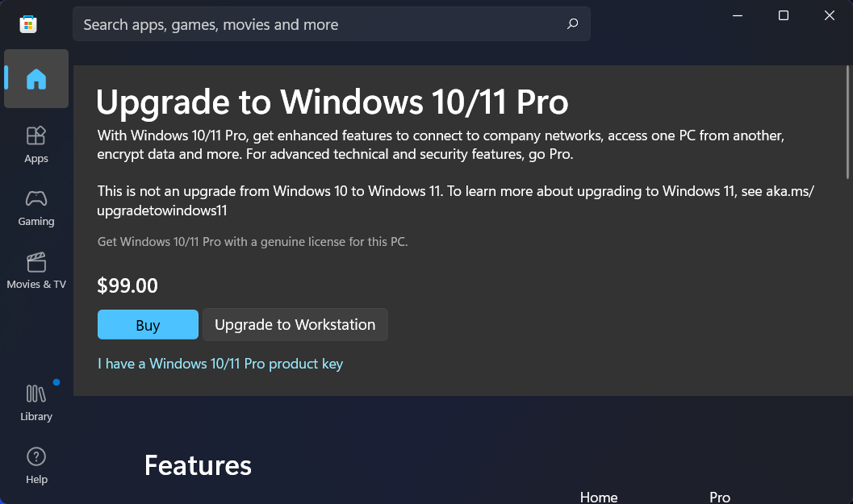
Task: Select the Movies & TV navigation label
Action: 36,283
